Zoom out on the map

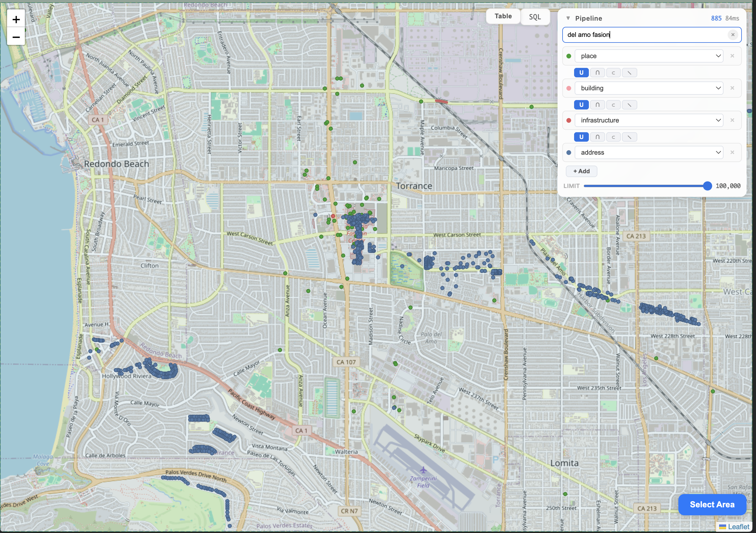point(16,37)
